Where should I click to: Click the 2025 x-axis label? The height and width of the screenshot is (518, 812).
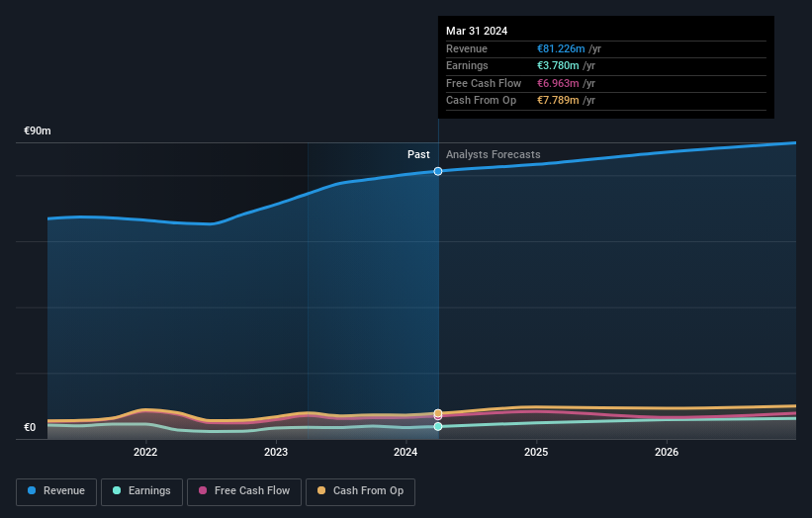coord(536,452)
